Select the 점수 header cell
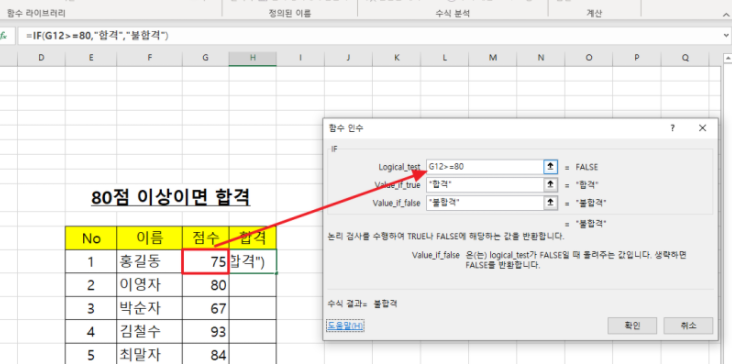 coord(205,238)
